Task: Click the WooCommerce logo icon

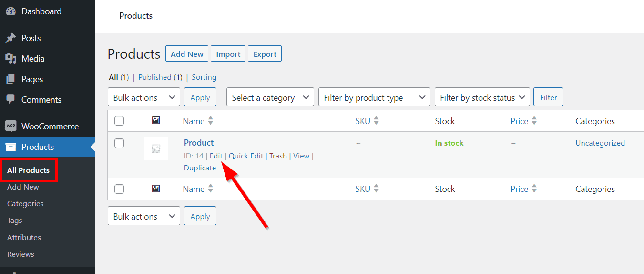Action: (10, 126)
